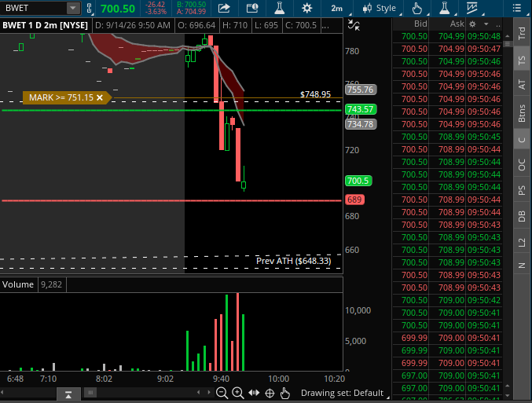Expand the truncated chart header ellipsis
The width and height of the screenshot is (532, 403).
[x=325, y=25]
